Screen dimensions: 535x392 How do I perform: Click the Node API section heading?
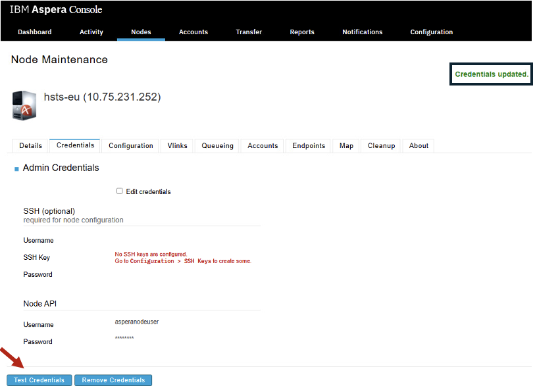coord(40,304)
